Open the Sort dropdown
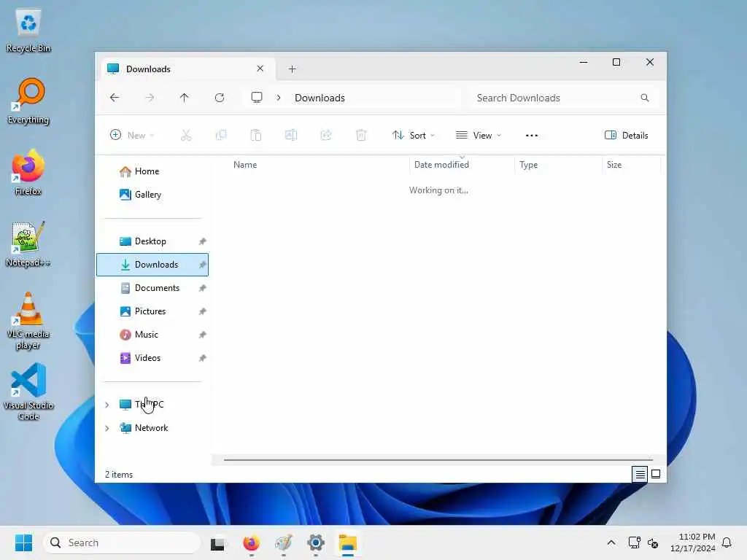Image resolution: width=747 pixels, height=560 pixels. coord(414,135)
